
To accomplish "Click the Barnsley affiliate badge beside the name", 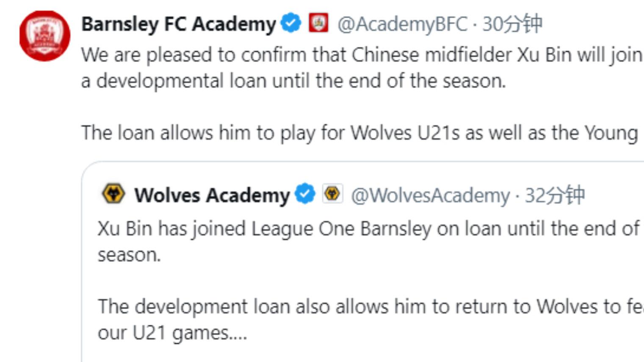I will 318,23.
